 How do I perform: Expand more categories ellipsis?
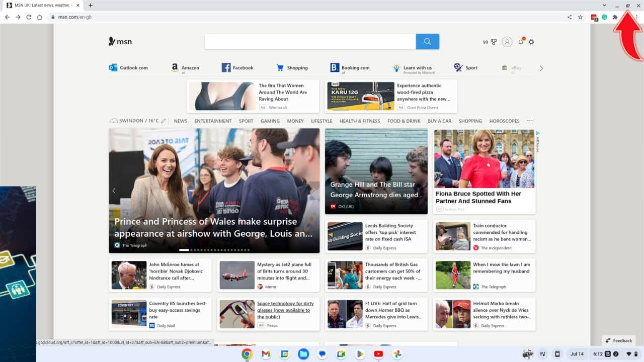[530, 121]
